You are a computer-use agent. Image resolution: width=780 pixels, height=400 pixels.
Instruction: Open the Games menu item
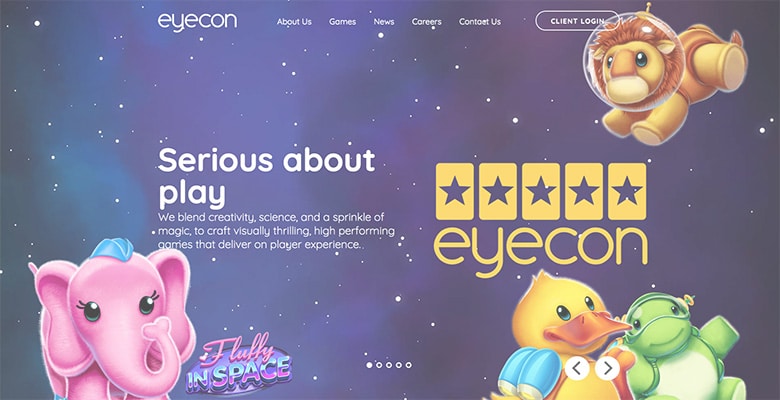[342, 22]
